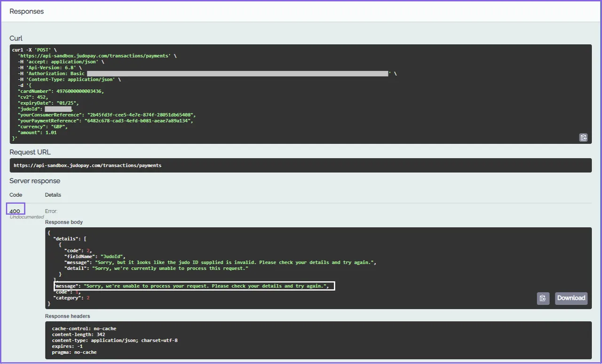Select the highlighted 'Sorry, we're unable' message line
The image size is (602, 364).
[194, 286]
